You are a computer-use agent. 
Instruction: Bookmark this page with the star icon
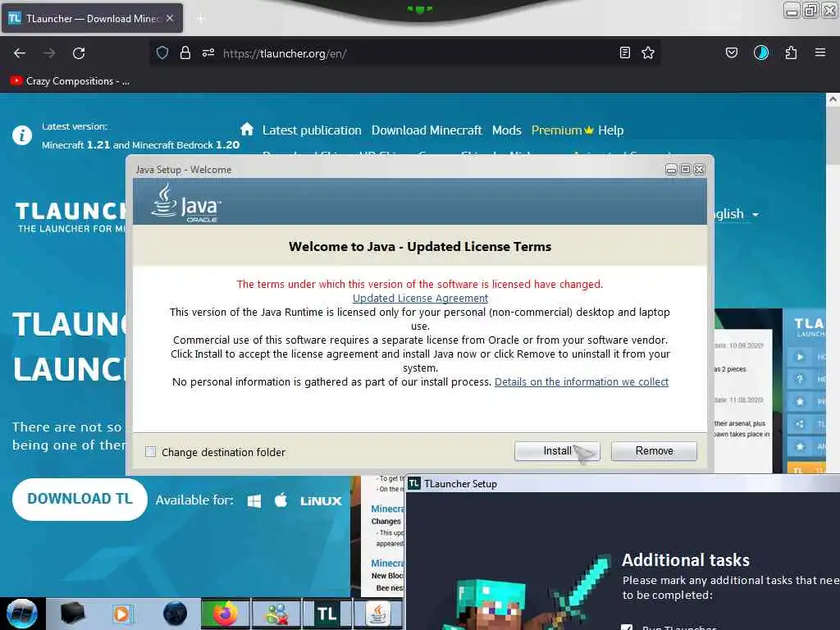[648, 53]
